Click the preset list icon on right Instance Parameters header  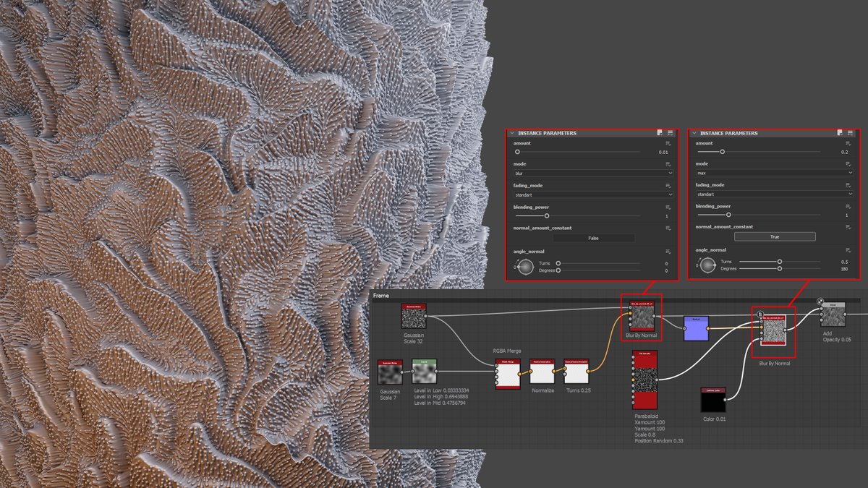click(850, 133)
